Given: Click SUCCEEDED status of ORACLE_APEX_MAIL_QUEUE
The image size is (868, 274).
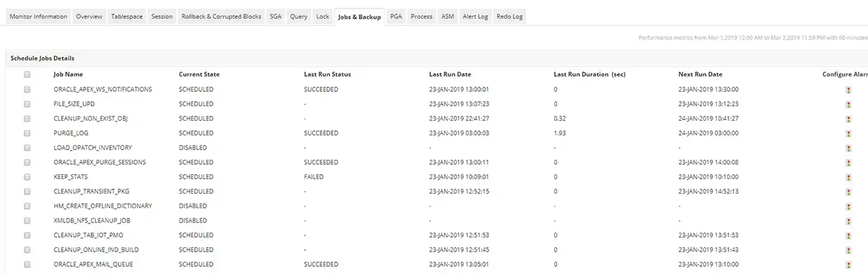Looking at the screenshot, I should (x=321, y=265).
